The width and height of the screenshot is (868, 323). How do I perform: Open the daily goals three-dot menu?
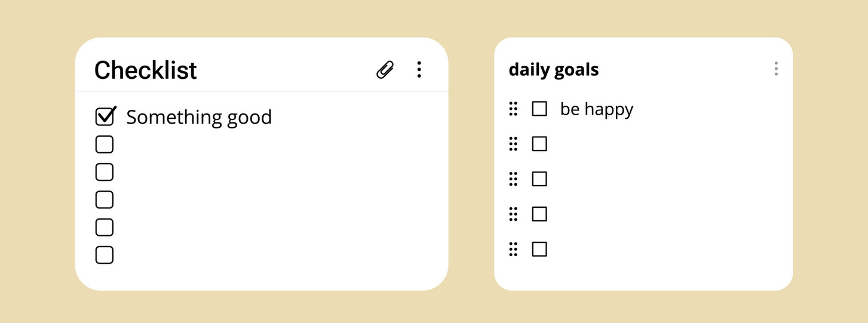(776, 69)
